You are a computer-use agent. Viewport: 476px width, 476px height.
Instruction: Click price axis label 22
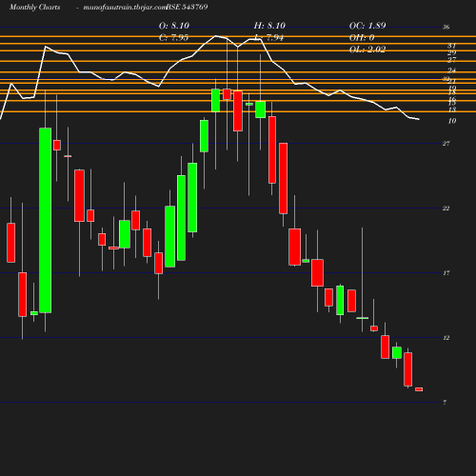pyautogui.click(x=446, y=208)
